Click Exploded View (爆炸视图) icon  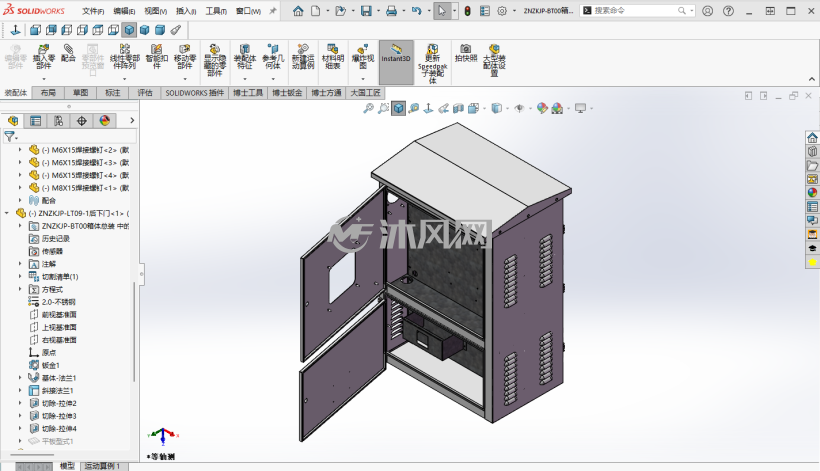coord(362,56)
